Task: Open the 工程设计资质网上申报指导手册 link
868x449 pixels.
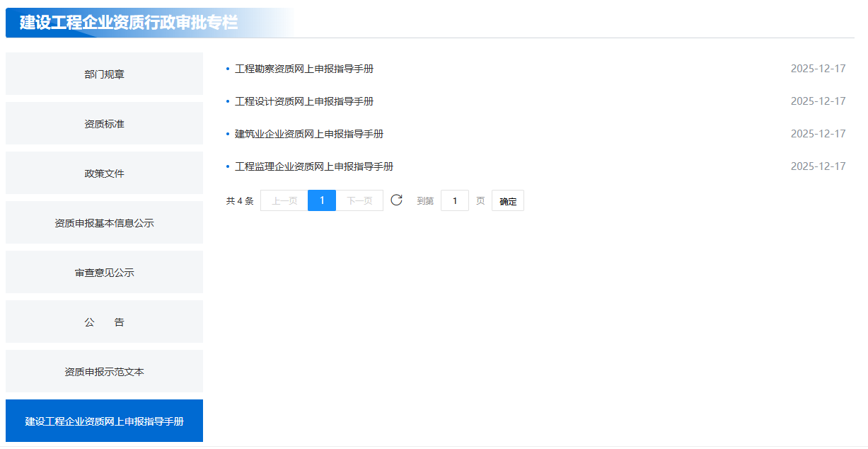Action: coord(304,101)
